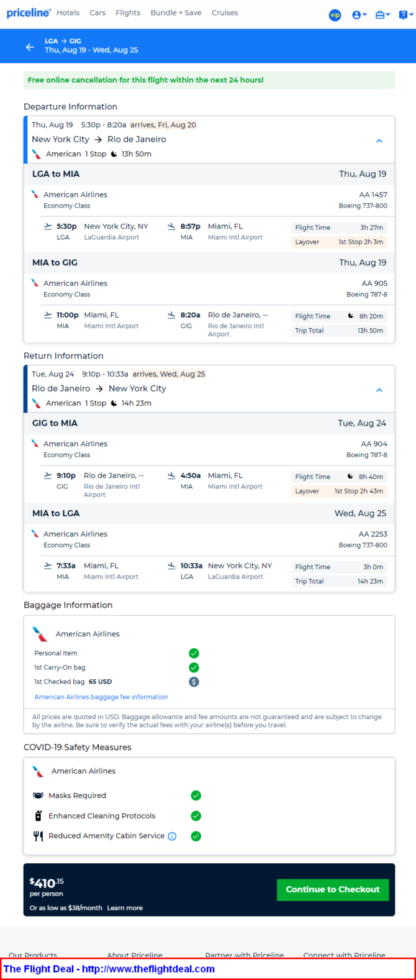
Task: Click the Enhanced Cleaning Protocols checkmark
Action: pos(196,816)
